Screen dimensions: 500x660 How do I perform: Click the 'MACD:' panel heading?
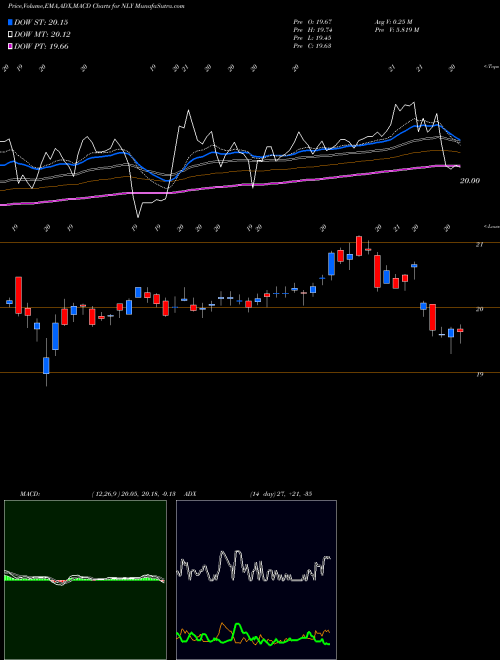(x=30, y=494)
